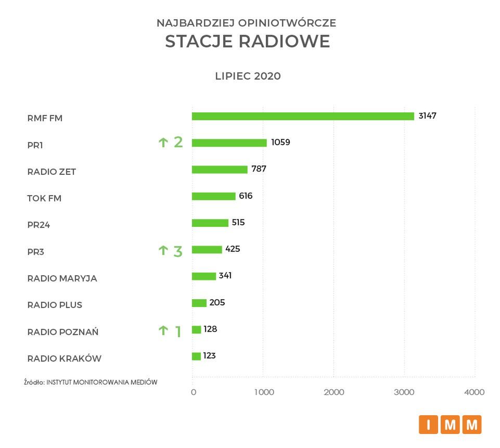Click the value 123
This screenshot has height=448, width=500.
coord(209,355)
